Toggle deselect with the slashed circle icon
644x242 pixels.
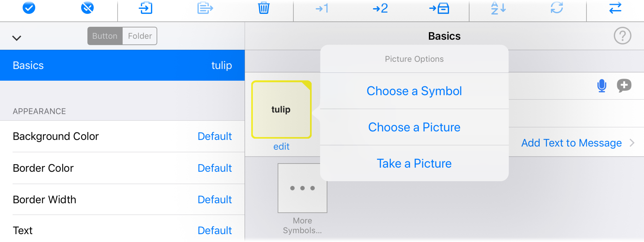tap(87, 8)
